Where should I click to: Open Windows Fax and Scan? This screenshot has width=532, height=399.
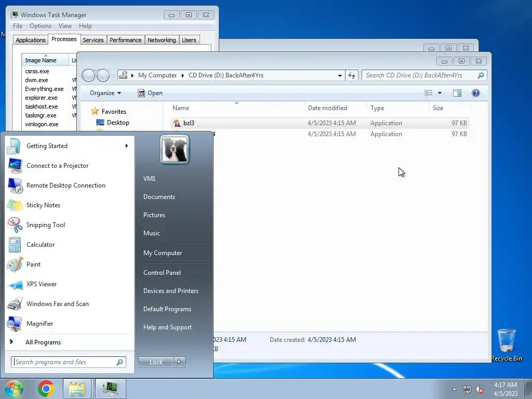(69, 303)
